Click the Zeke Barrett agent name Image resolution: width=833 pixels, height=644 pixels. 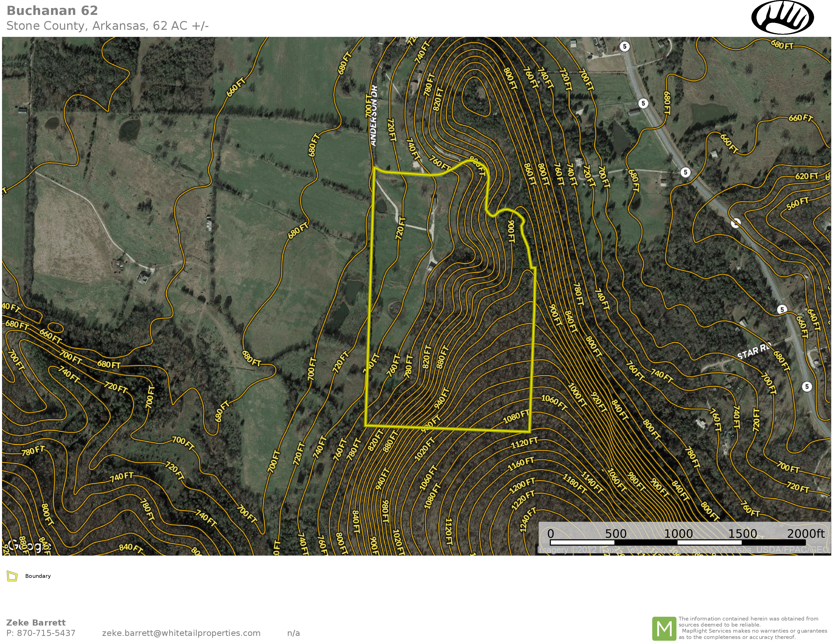point(36,623)
